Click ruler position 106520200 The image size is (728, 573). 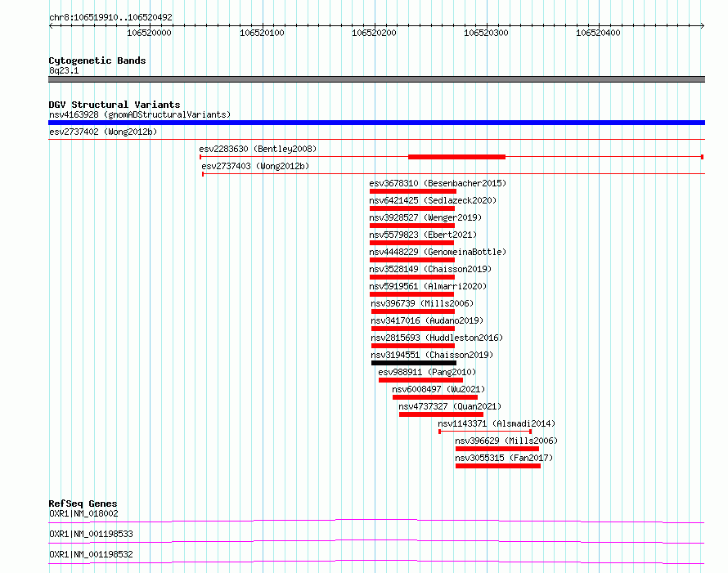click(374, 33)
